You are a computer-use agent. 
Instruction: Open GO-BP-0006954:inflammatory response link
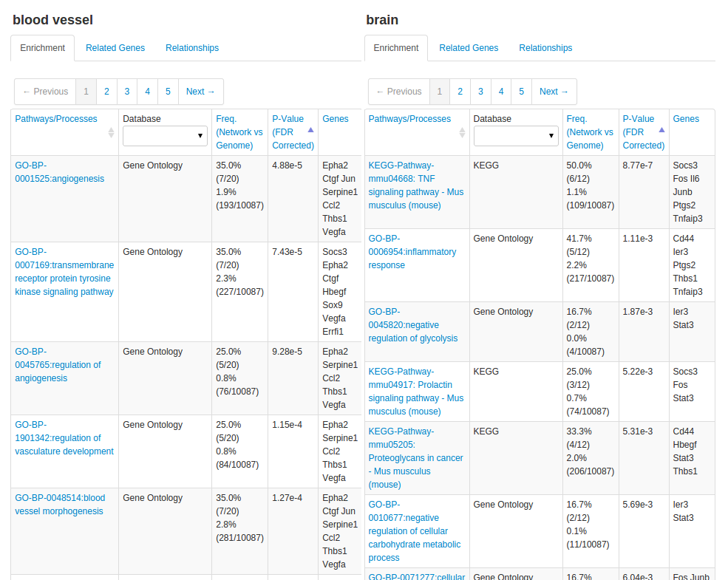click(x=412, y=252)
